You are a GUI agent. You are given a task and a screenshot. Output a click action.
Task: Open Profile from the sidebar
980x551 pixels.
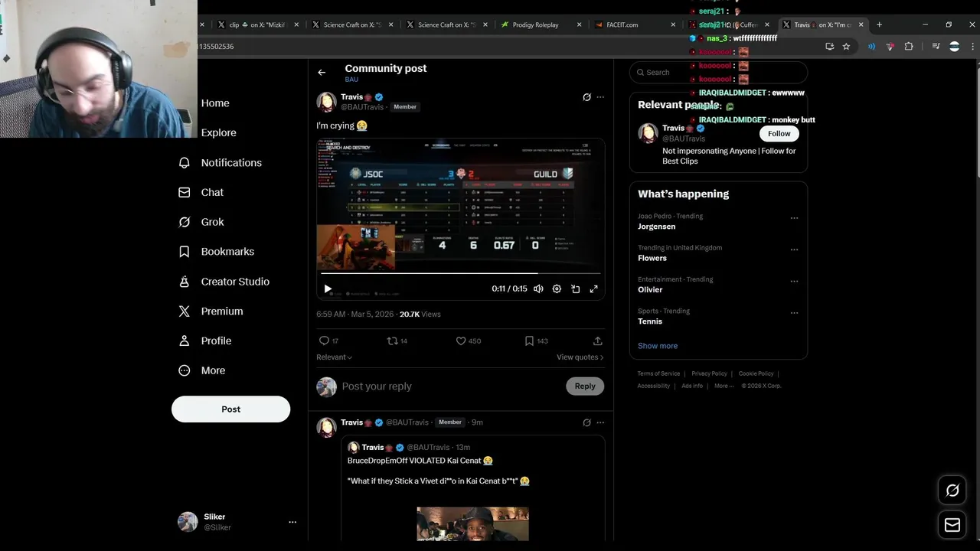pyautogui.click(x=204, y=341)
